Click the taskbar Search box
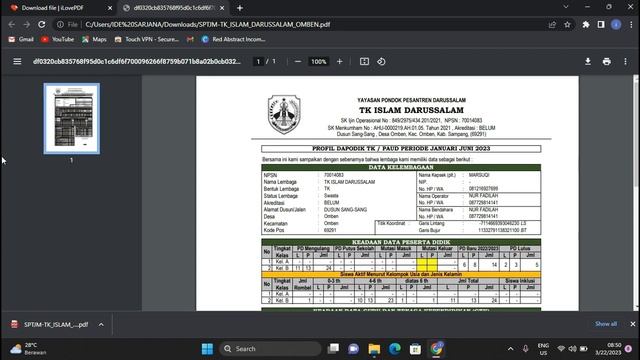The image size is (640, 360). pyautogui.click(x=271, y=349)
